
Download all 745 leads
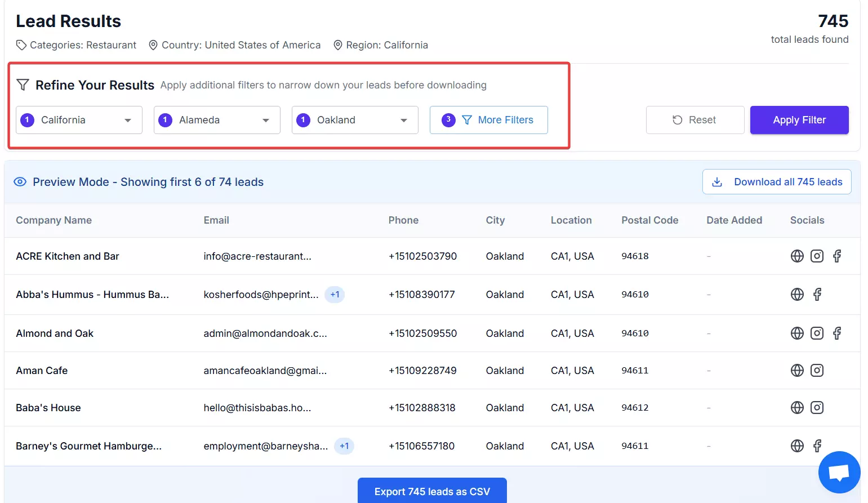point(777,182)
